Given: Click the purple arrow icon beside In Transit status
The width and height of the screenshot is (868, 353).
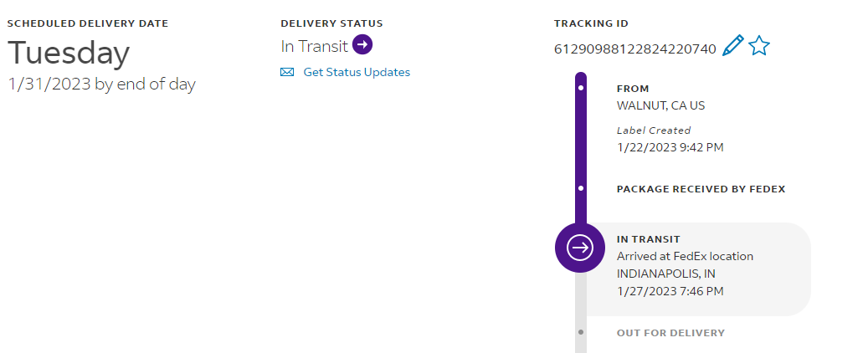Looking at the screenshot, I should coord(362,45).
